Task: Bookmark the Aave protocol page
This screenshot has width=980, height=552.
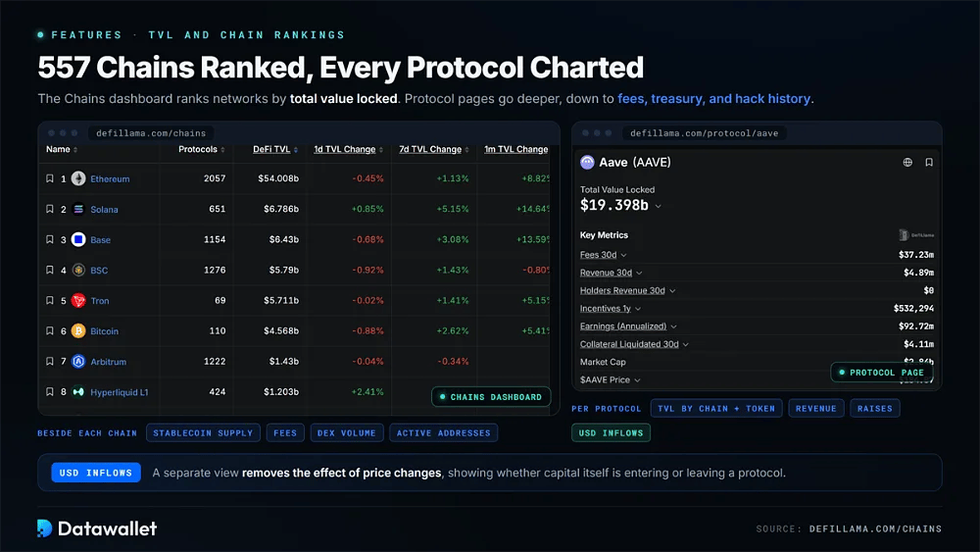Action: point(929,163)
